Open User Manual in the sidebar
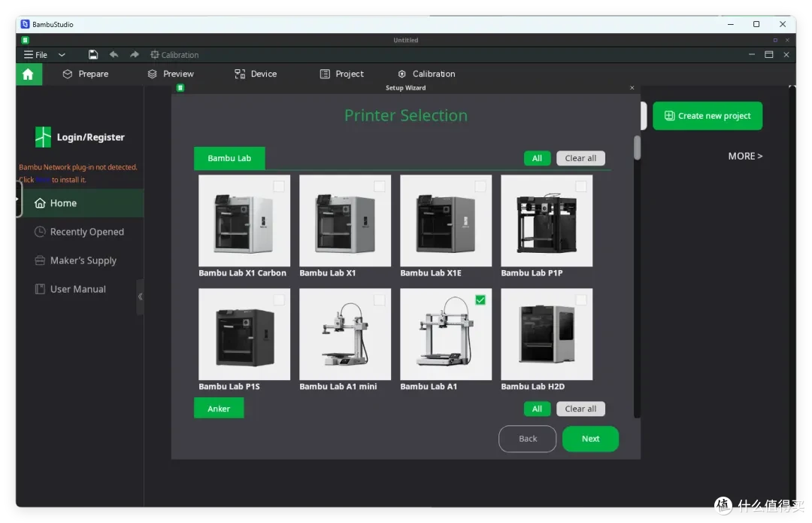 (x=71, y=289)
